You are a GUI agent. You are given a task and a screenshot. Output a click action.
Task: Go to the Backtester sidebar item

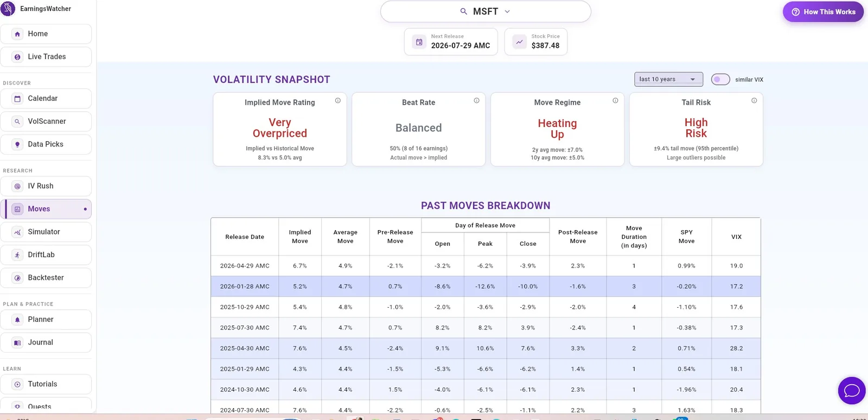click(46, 278)
